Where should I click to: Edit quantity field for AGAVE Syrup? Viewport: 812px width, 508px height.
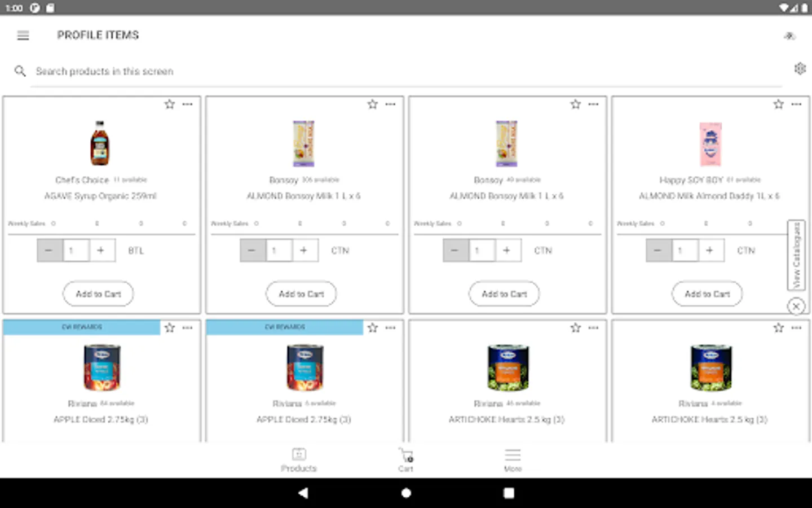(76, 250)
